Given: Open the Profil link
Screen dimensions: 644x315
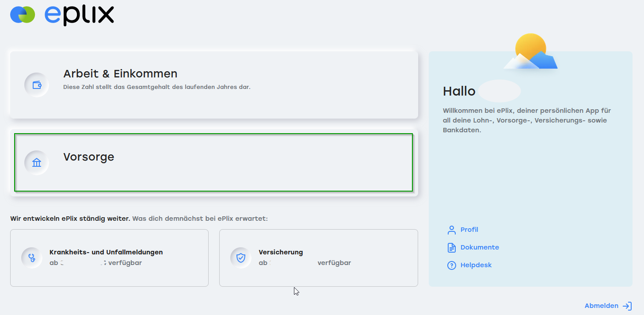Looking at the screenshot, I should [x=469, y=230].
